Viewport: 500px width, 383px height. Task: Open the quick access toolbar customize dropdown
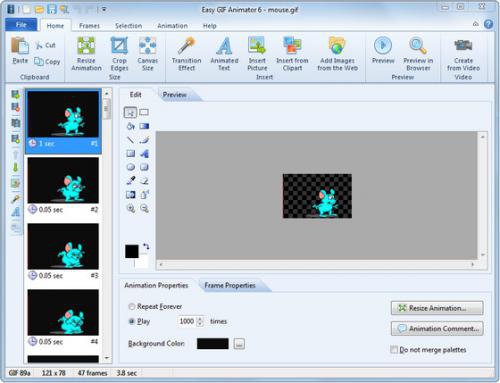point(104,9)
